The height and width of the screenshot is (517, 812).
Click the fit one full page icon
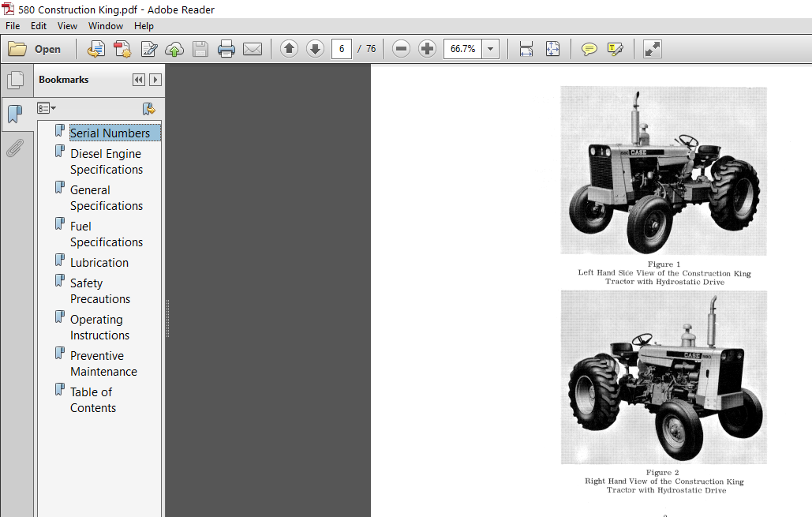click(552, 49)
